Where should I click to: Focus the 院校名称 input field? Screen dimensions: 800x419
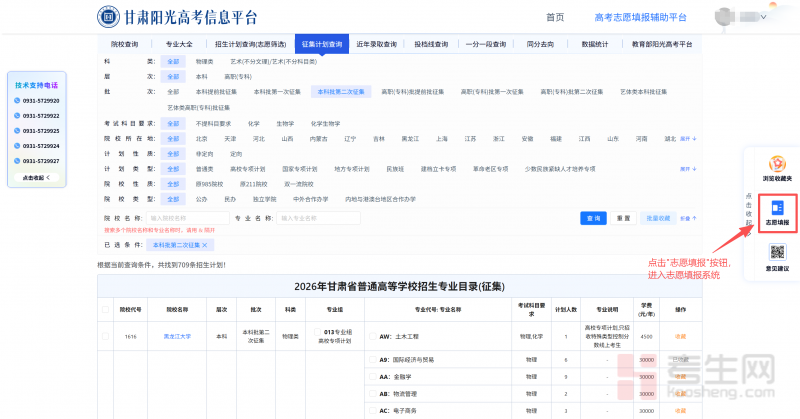coord(188,218)
